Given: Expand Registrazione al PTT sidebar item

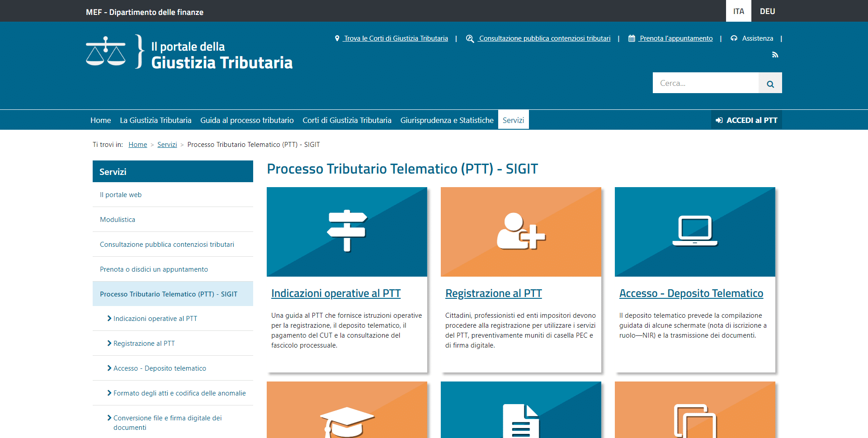Looking at the screenshot, I should click(x=144, y=344).
